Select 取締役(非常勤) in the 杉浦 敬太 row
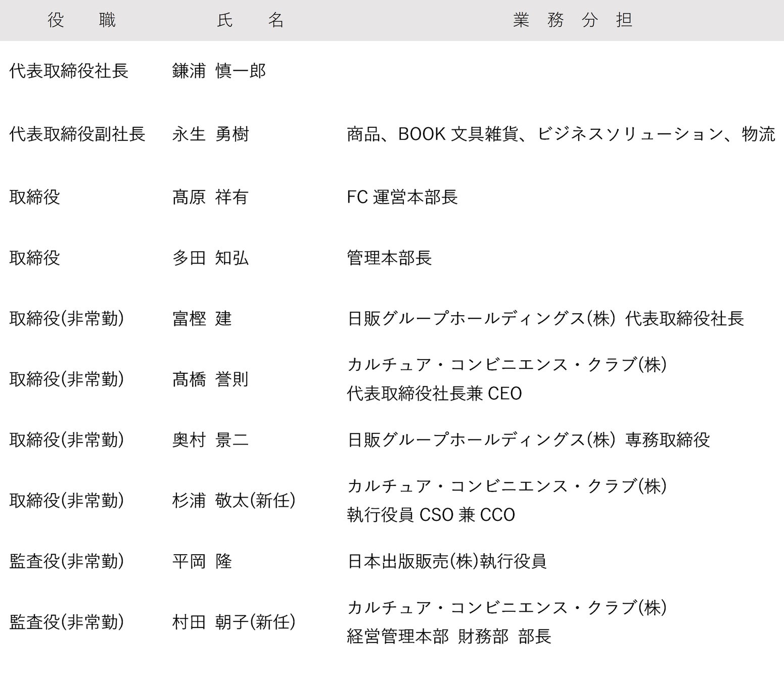 pyautogui.click(x=67, y=501)
